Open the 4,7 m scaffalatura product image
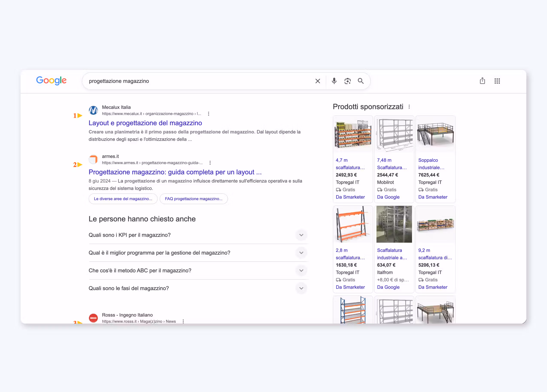Image resolution: width=547 pixels, height=392 pixels. click(x=353, y=134)
